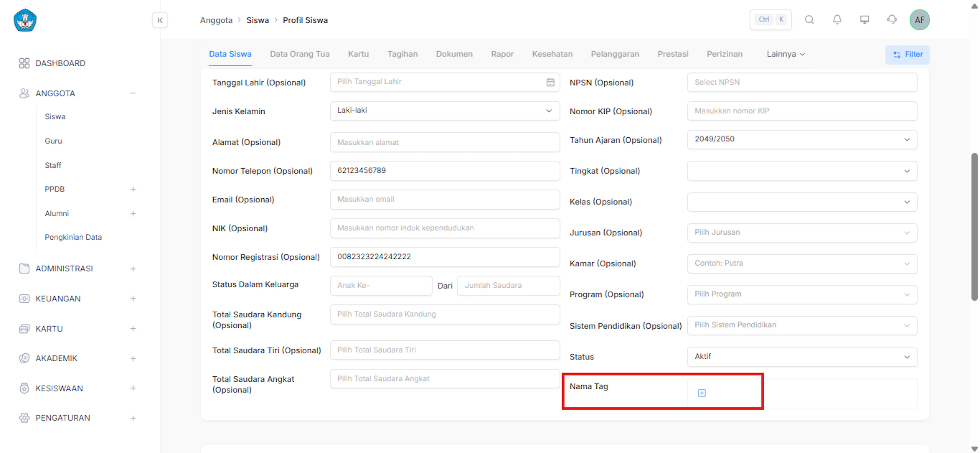Click the Administrasi folder icon
Image resolution: width=980 pixels, height=453 pixels.
point(24,268)
